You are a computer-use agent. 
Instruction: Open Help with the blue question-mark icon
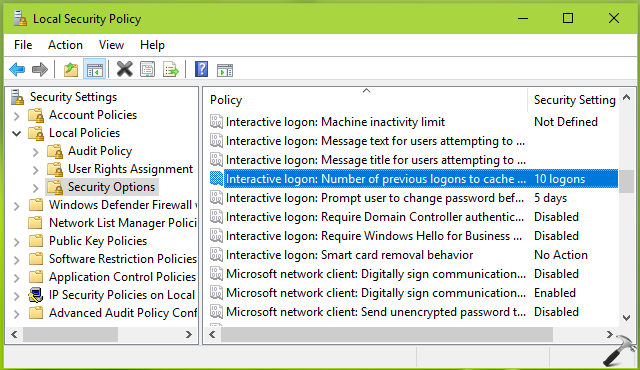tap(202, 69)
